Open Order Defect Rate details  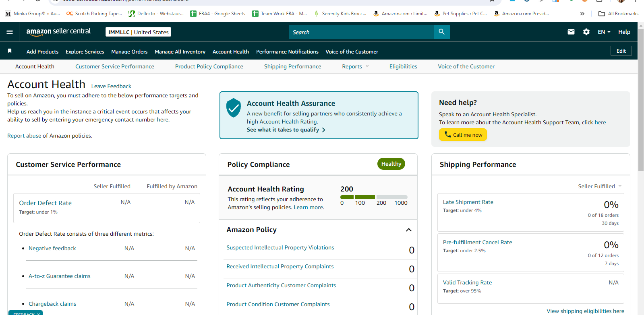[45, 203]
